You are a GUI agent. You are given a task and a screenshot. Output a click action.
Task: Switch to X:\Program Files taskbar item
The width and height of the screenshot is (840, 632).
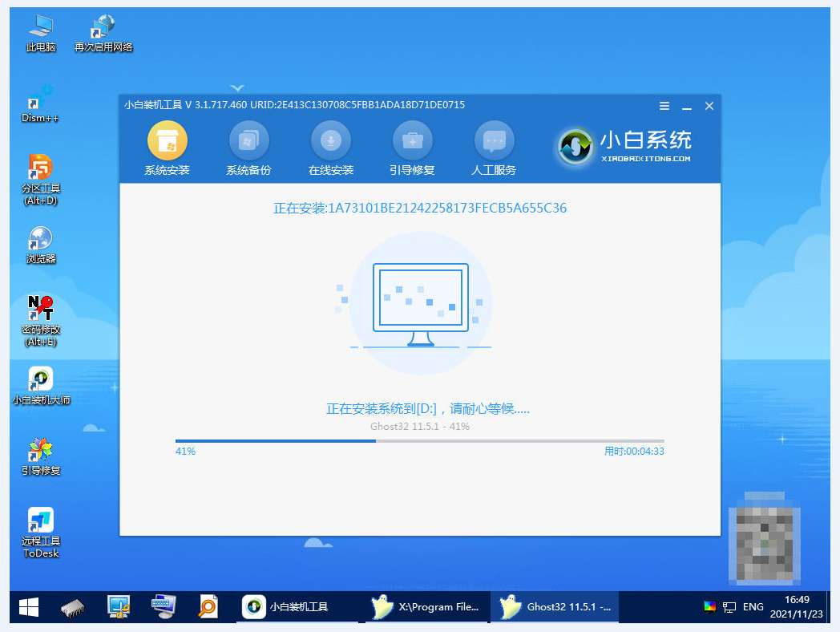click(x=428, y=607)
